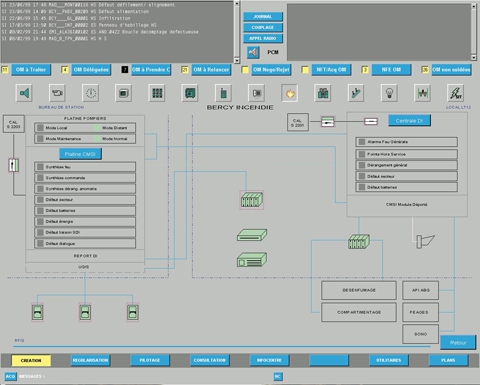Click the yellow counter left of NFE OM
This screenshot has height=385, width=480.
365,70
